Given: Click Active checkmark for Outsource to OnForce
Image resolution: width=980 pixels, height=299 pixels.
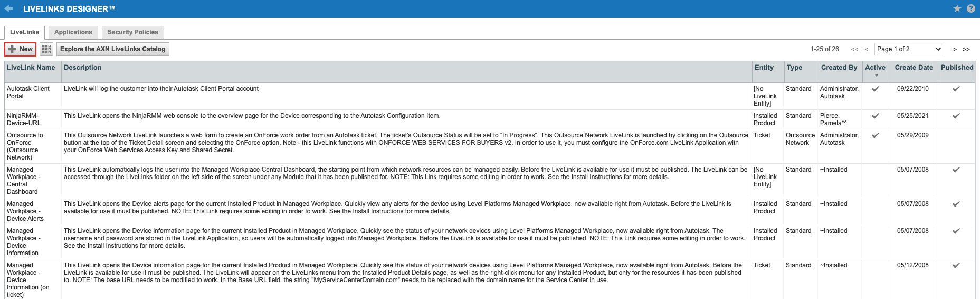Looking at the screenshot, I should [x=876, y=135].
